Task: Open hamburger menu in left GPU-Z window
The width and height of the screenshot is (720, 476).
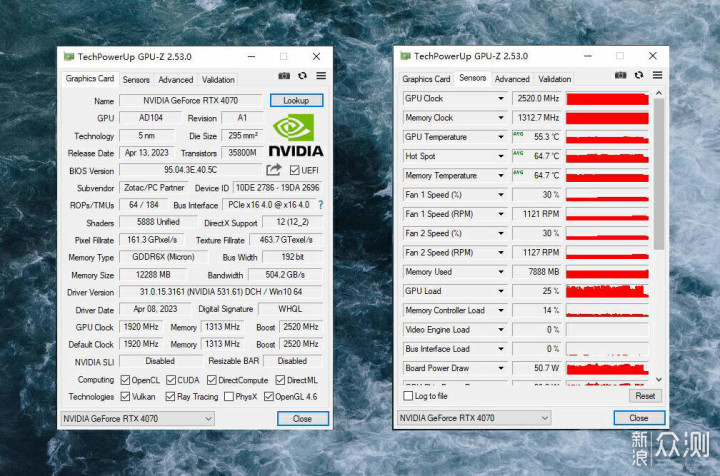Action: pyautogui.click(x=321, y=76)
